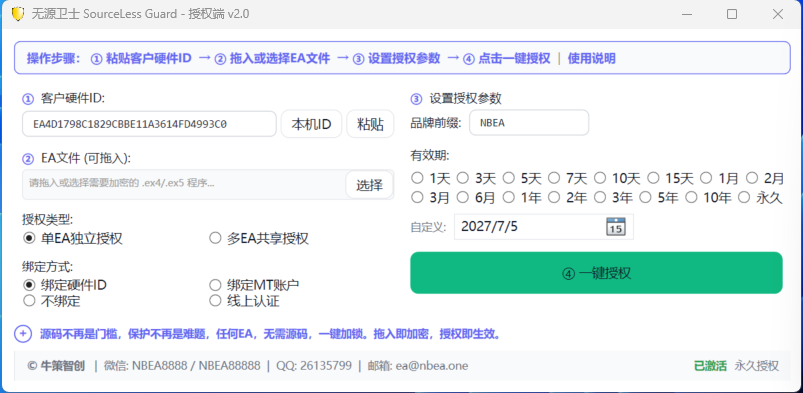Image resolution: width=803 pixels, height=393 pixels.
Task: Click the shield app icon in title bar
Action: coord(18,14)
